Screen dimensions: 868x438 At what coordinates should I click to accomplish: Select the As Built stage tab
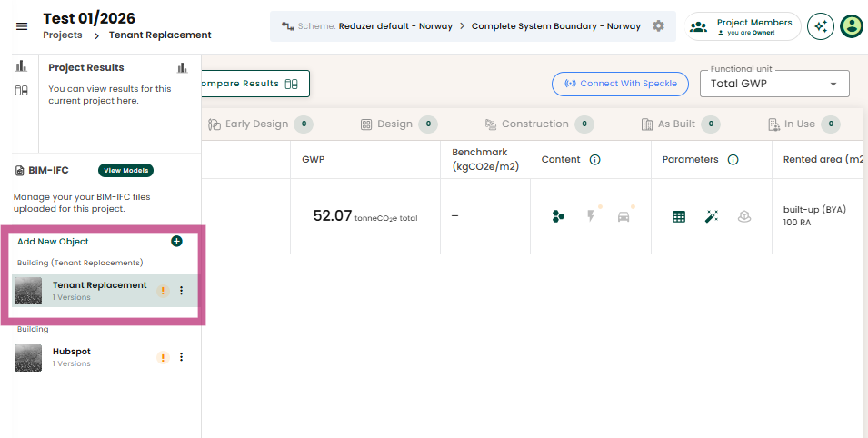pyautogui.click(x=676, y=124)
